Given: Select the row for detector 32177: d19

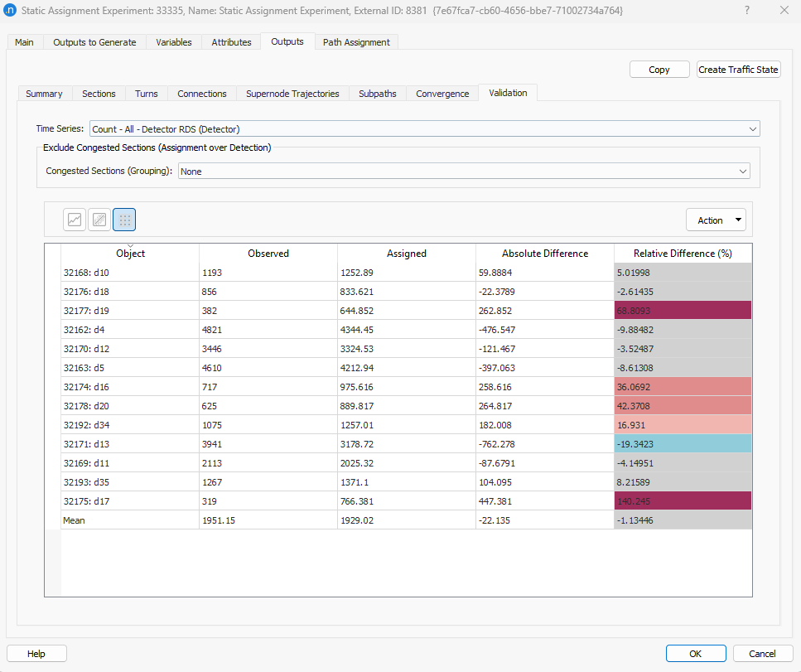Looking at the screenshot, I should click(131, 311).
